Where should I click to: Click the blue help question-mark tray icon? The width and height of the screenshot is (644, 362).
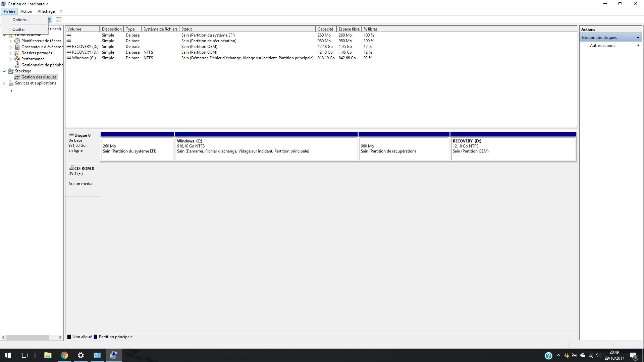[x=548, y=356]
